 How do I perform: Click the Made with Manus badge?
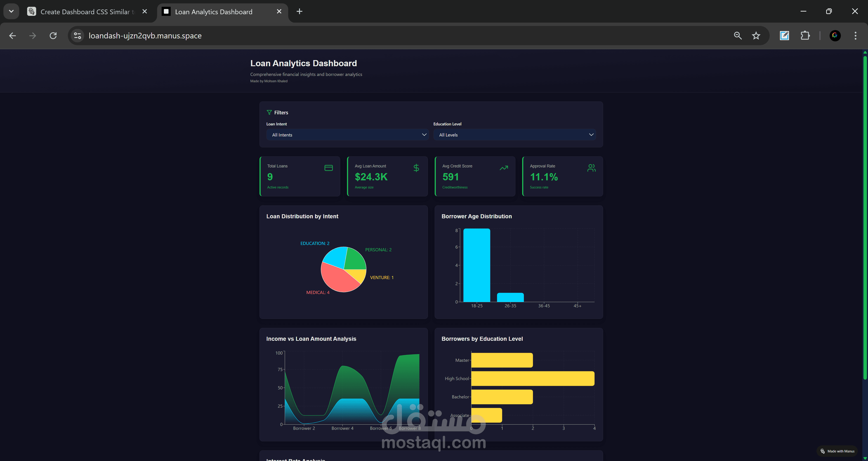click(837, 451)
